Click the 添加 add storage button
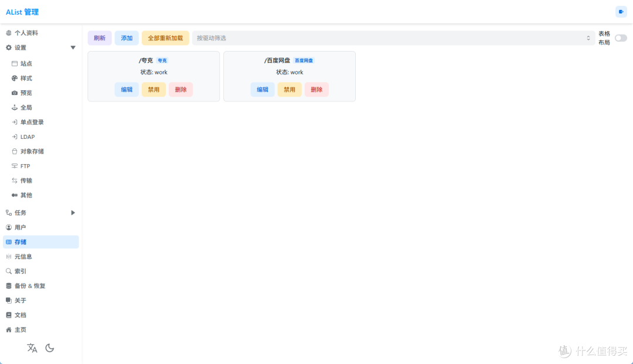Image resolution: width=633 pixels, height=364 pixels. (x=127, y=38)
